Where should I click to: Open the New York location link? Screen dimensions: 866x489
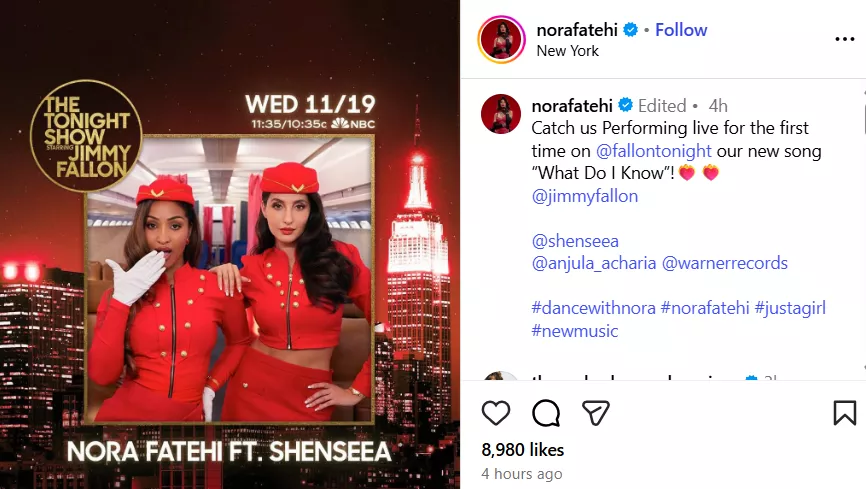[x=567, y=51]
